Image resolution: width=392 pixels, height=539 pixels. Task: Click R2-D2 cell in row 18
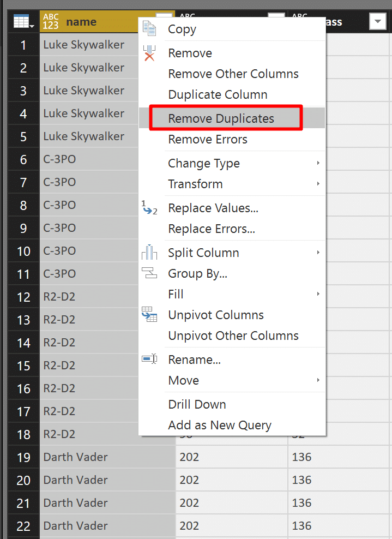tap(89, 434)
